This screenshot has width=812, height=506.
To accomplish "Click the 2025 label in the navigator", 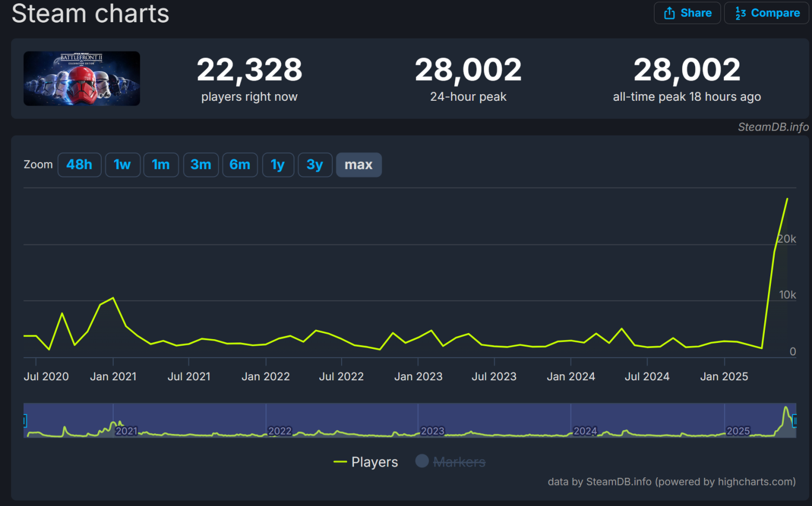I will point(738,431).
